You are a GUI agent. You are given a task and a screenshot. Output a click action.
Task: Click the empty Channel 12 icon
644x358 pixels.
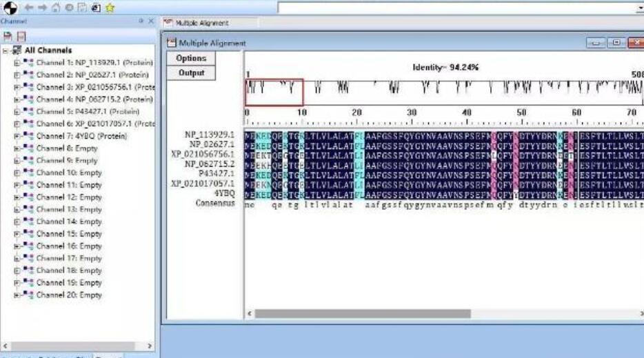pyautogui.click(x=28, y=197)
